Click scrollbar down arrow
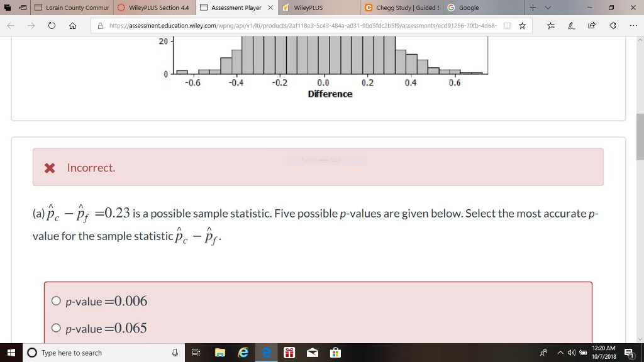Image resolution: width=644 pixels, height=362 pixels. point(640,339)
